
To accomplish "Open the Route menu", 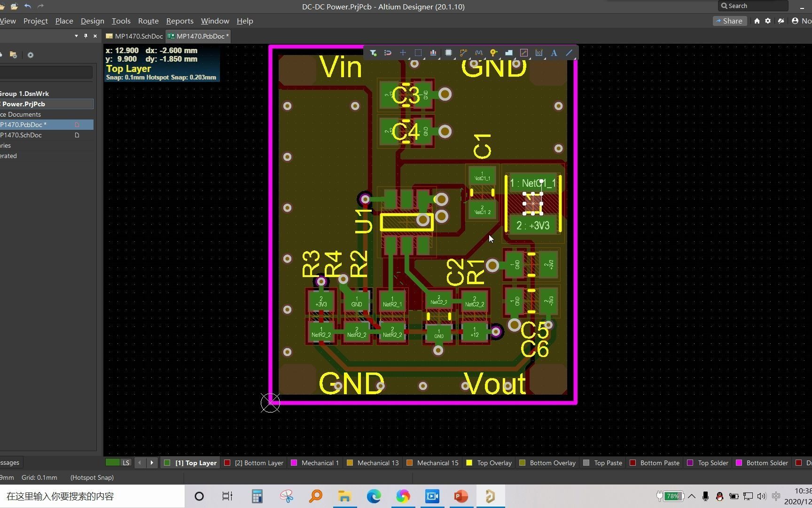I will click(148, 21).
